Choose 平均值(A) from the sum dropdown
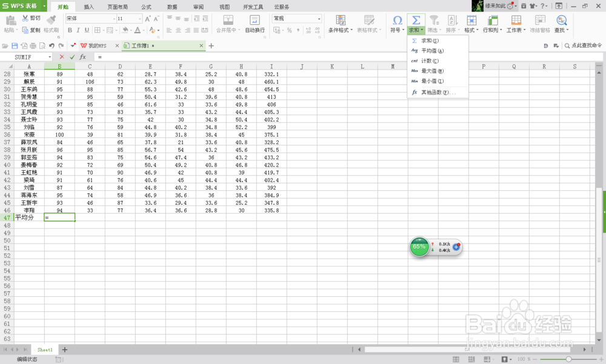 [438, 51]
